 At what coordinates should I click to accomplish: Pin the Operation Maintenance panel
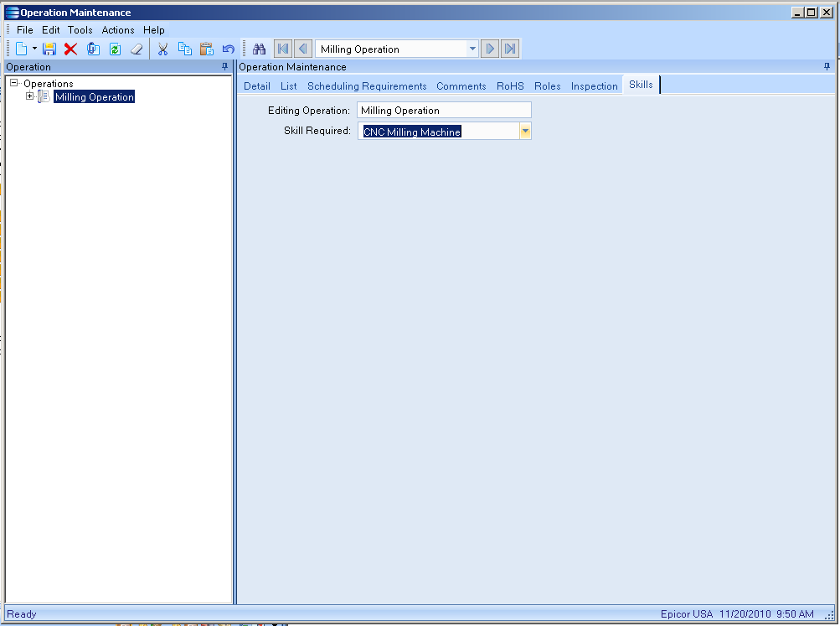tap(827, 66)
